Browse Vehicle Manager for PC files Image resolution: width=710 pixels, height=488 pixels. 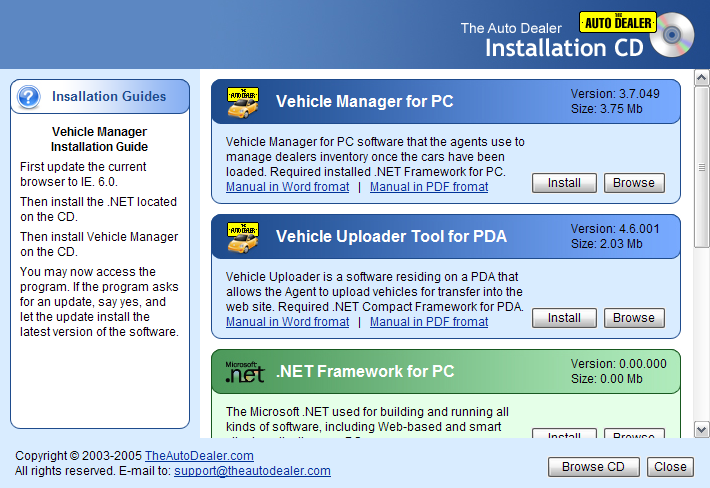point(634,183)
